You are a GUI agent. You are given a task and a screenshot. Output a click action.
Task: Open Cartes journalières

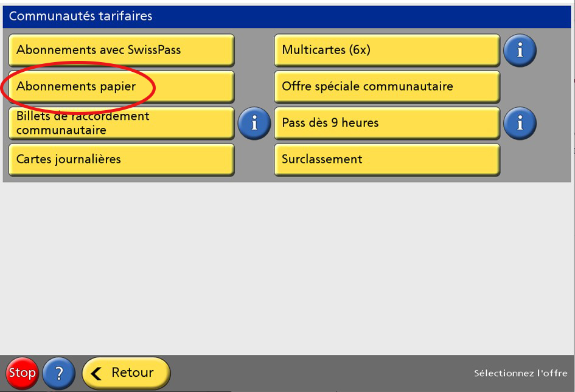[x=121, y=159]
